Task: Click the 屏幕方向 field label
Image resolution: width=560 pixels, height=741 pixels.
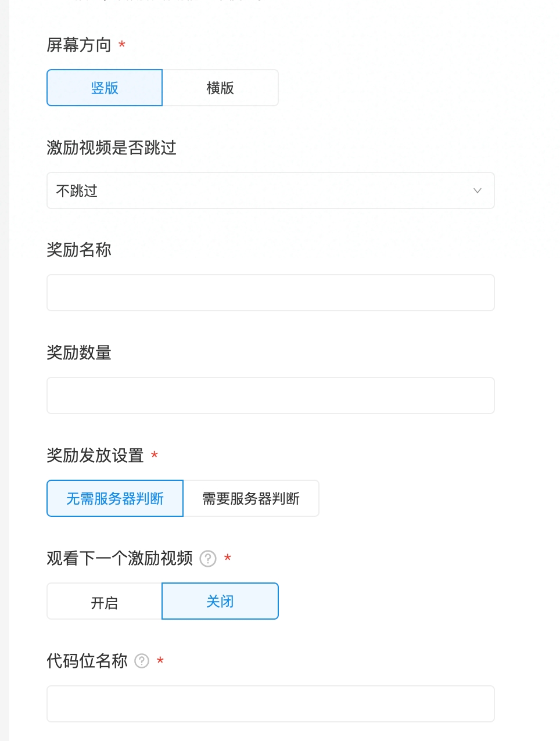Action: 79,45
